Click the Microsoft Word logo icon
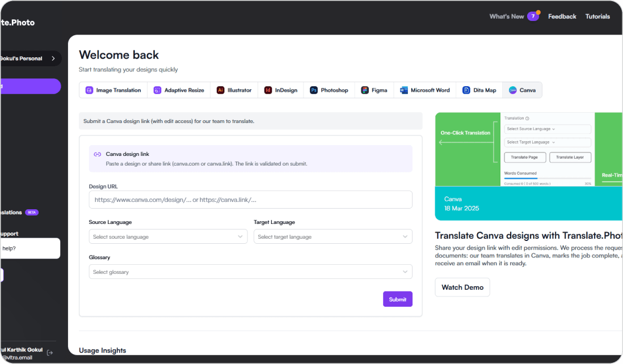The width and height of the screenshot is (623, 364). (403, 90)
